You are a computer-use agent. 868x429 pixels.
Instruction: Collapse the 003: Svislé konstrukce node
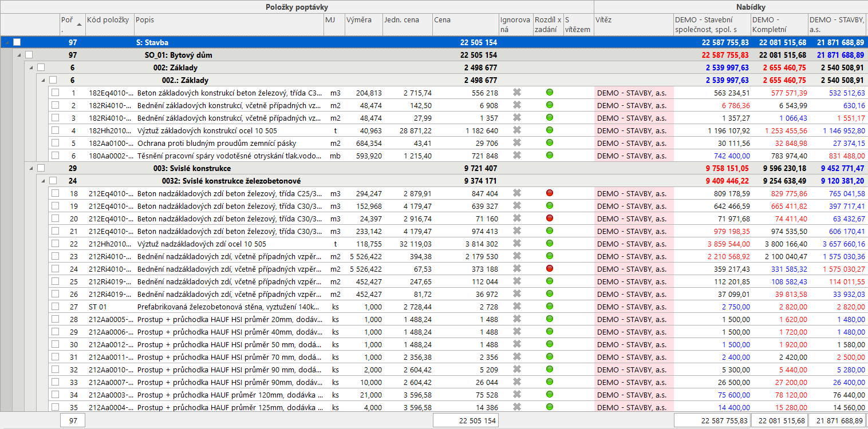(31, 168)
